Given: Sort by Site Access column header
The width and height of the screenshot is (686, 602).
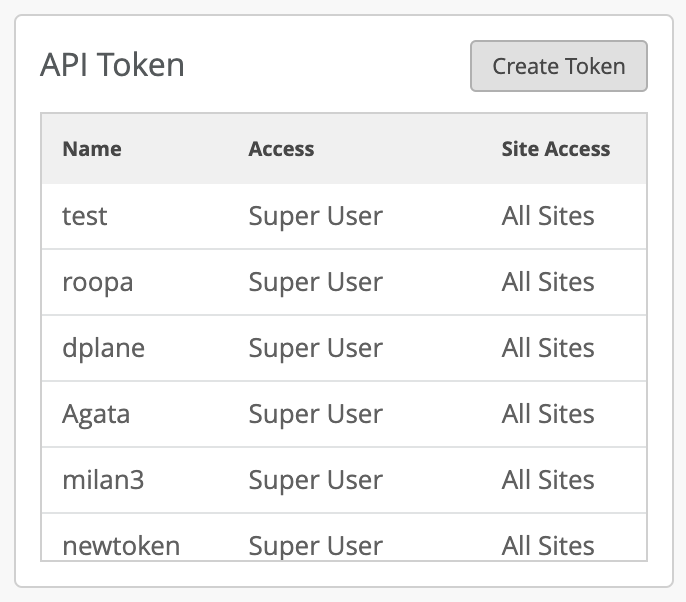Looking at the screenshot, I should click(555, 149).
